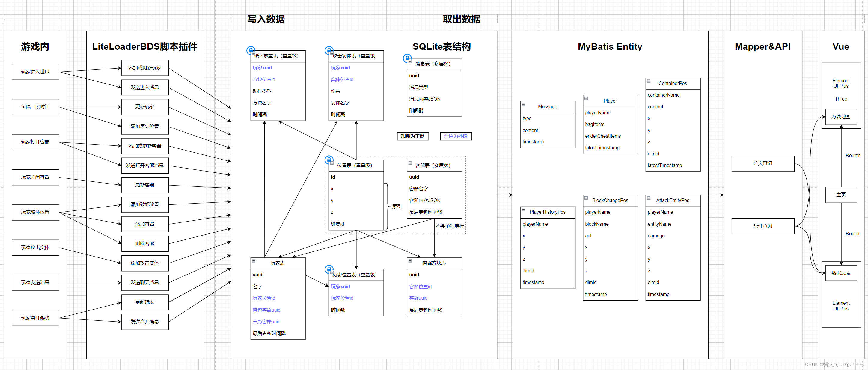Collapse the BlockChangePos entity box
This screenshot has height=370, width=868.
(x=586, y=198)
